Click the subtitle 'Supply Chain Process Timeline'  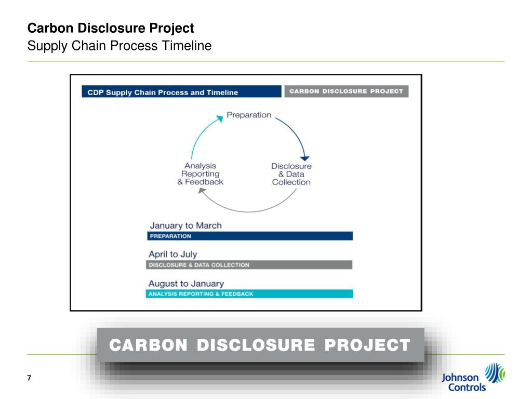click(x=119, y=46)
